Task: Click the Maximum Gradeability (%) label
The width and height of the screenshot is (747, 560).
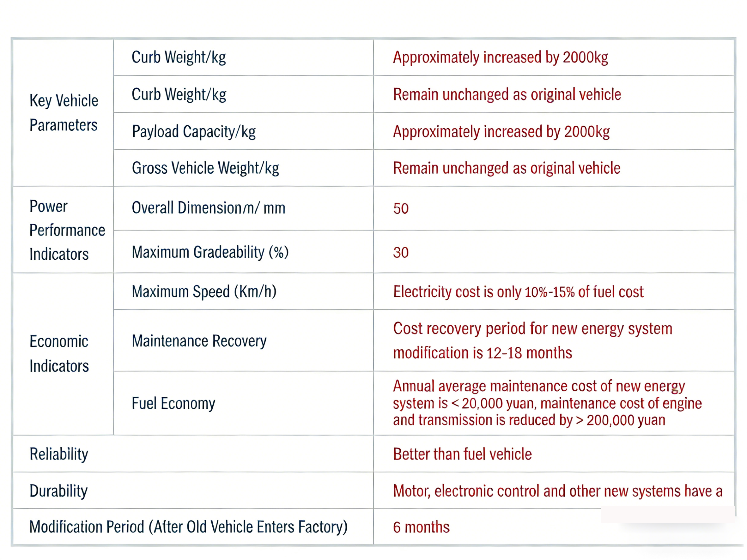Action: 210,252
